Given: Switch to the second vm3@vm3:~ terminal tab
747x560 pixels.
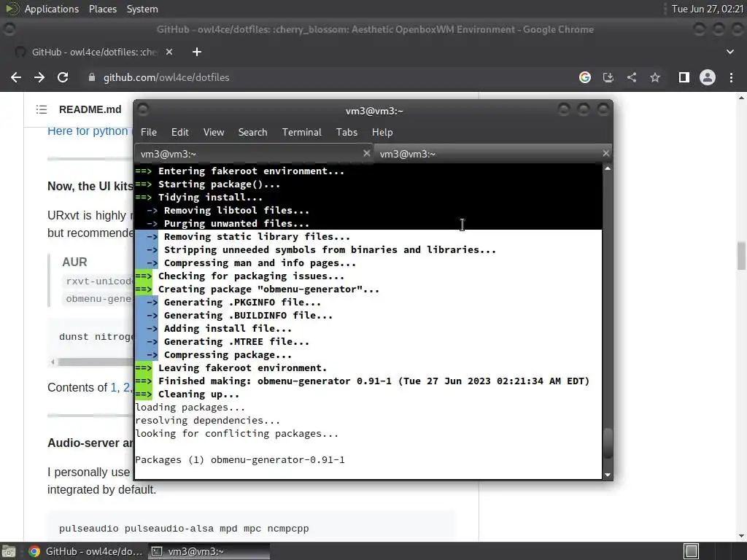Looking at the screenshot, I should click(492, 154).
